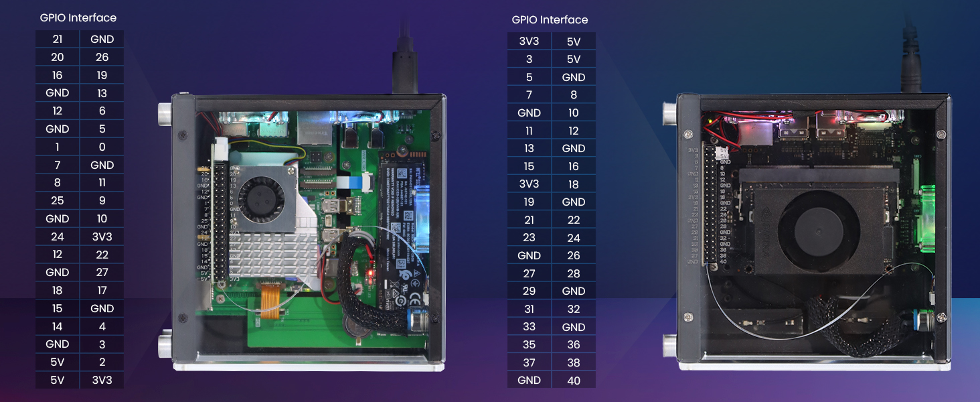
Task: Select the pin 38 cell
Action: (x=574, y=362)
